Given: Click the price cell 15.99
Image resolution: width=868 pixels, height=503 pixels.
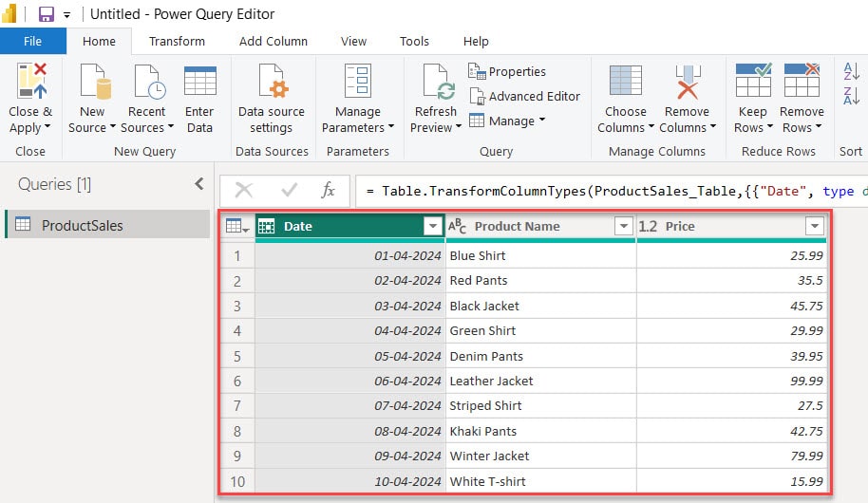Looking at the screenshot, I should coord(732,481).
